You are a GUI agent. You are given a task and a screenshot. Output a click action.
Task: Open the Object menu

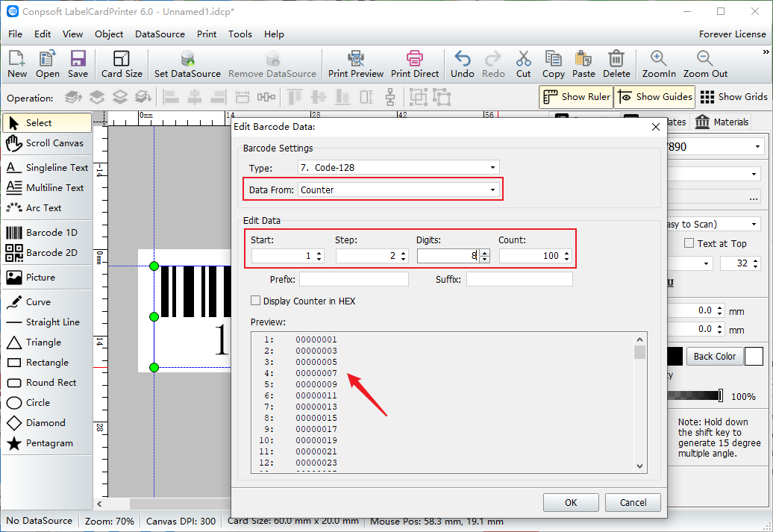pos(109,34)
